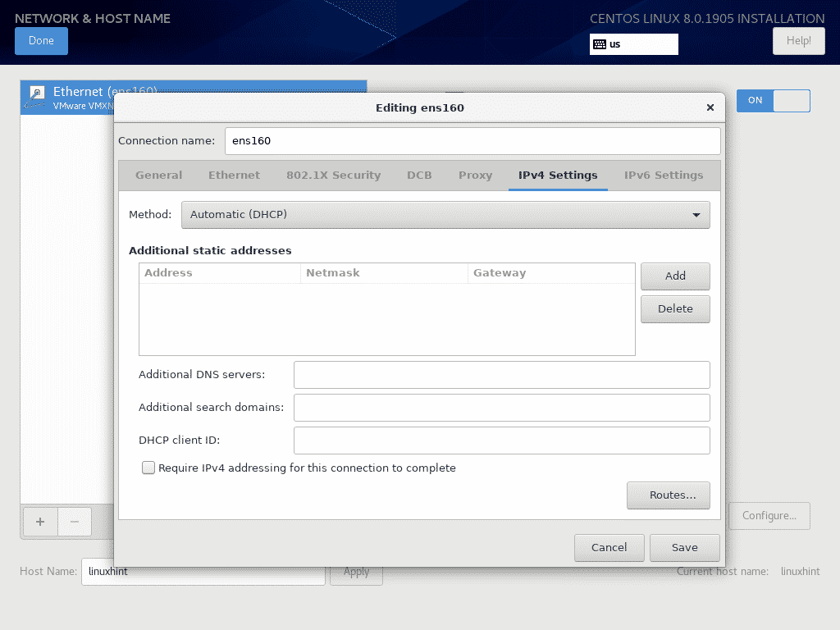840x630 pixels.
Task: Click the keyboard layout icon next to us
Action: pos(600,44)
